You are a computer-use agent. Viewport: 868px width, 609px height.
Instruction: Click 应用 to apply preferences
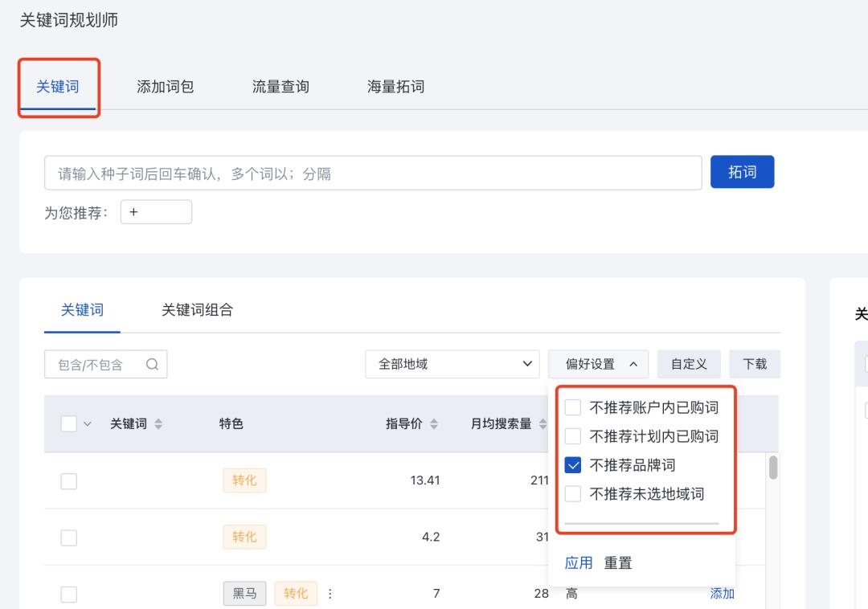579,563
